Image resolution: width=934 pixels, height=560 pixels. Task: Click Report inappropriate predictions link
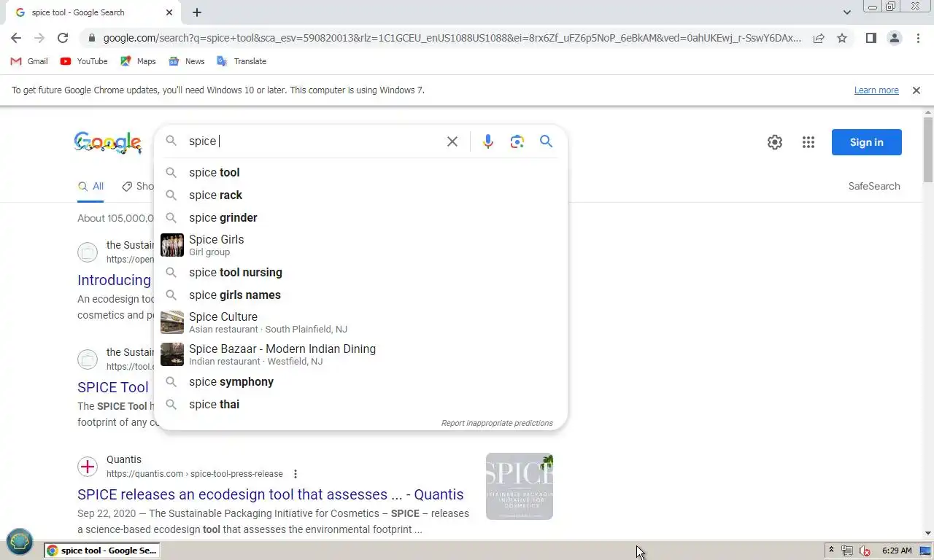point(497,423)
